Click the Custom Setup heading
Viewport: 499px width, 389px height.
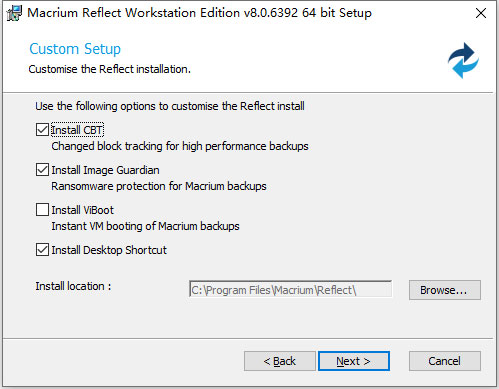pos(75,49)
